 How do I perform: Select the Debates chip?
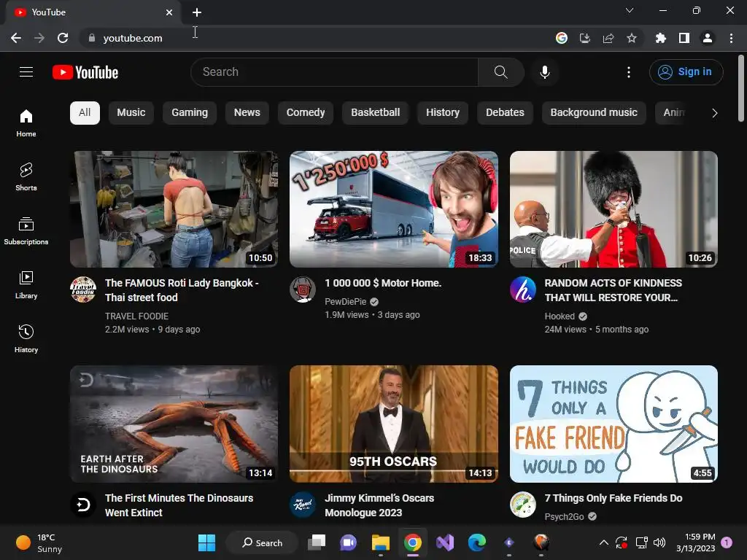pos(505,113)
